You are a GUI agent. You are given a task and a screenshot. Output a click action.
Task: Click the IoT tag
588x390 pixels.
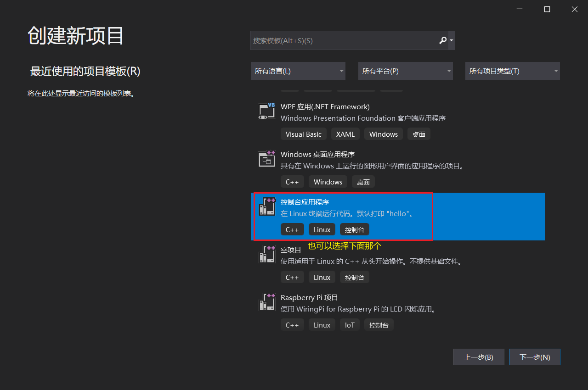tap(350, 325)
